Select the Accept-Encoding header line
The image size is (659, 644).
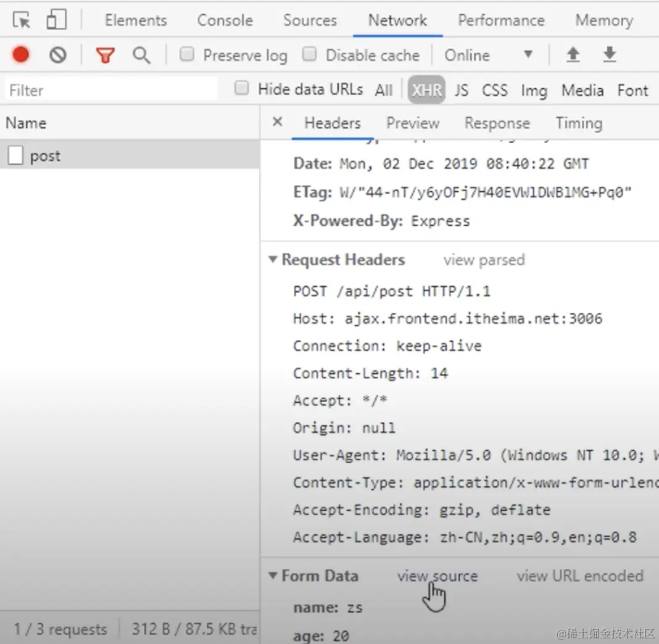[421, 510]
